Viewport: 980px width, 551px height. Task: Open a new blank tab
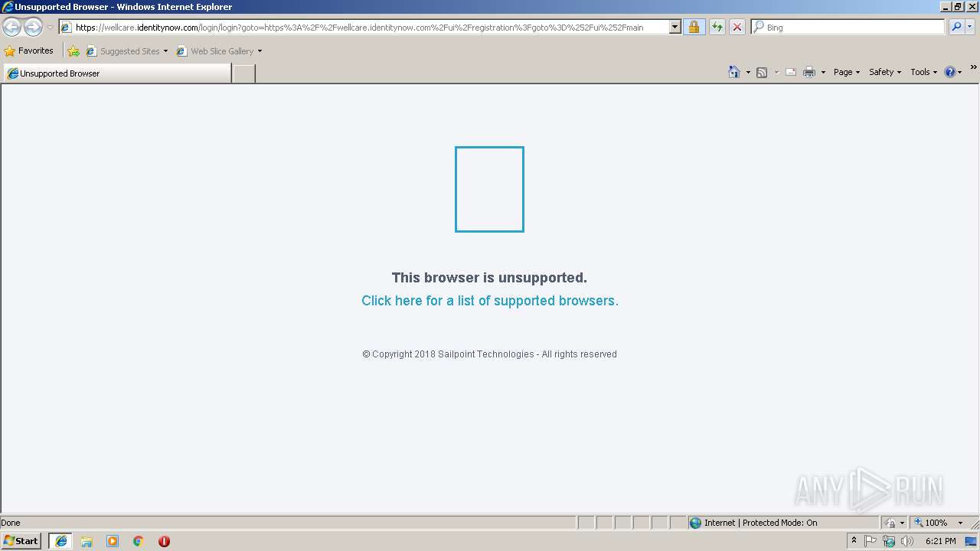(243, 73)
